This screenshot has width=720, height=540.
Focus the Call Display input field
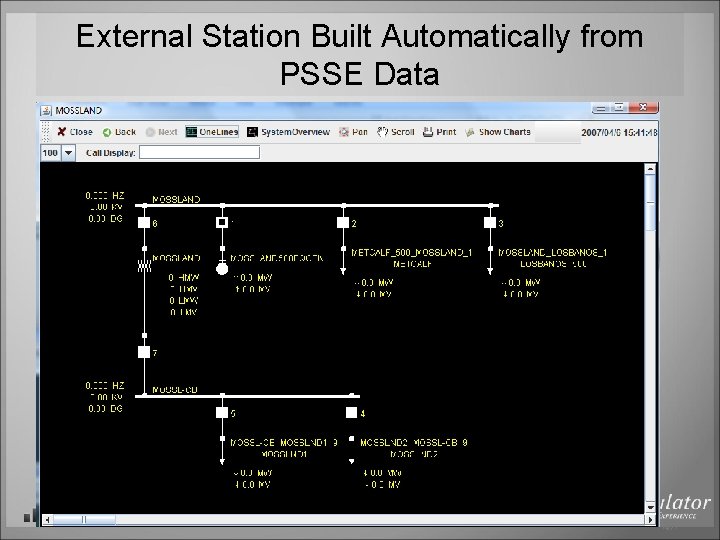pyautogui.click(x=199, y=152)
